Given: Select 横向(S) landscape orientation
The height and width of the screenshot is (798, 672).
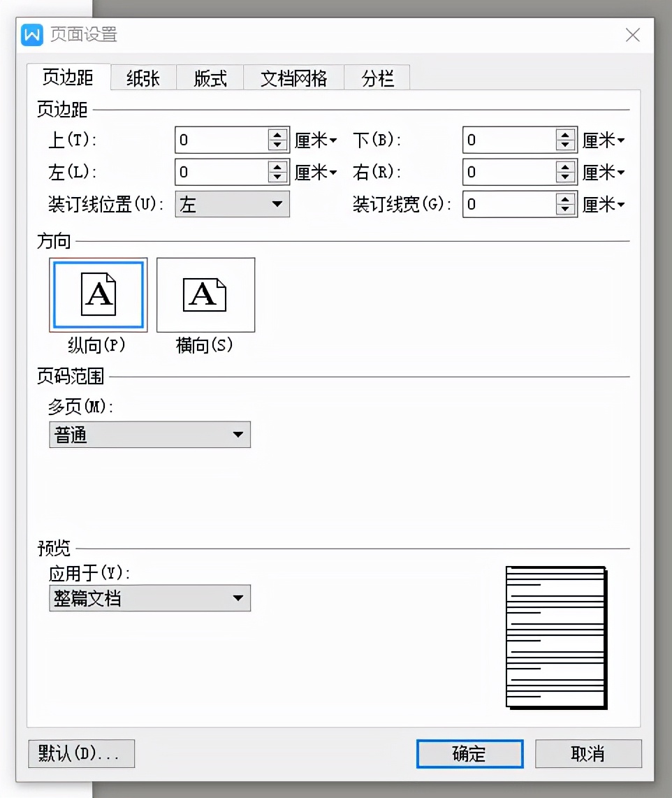Looking at the screenshot, I should [x=205, y=295].
